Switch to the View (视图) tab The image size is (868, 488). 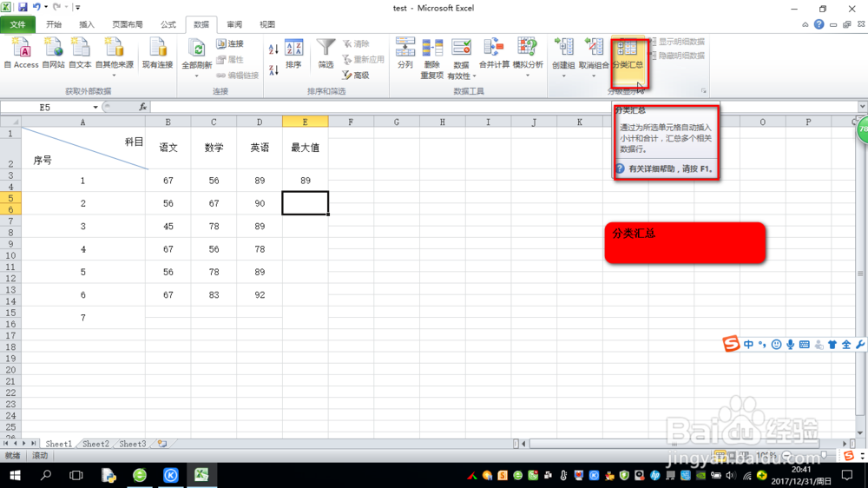267,24
